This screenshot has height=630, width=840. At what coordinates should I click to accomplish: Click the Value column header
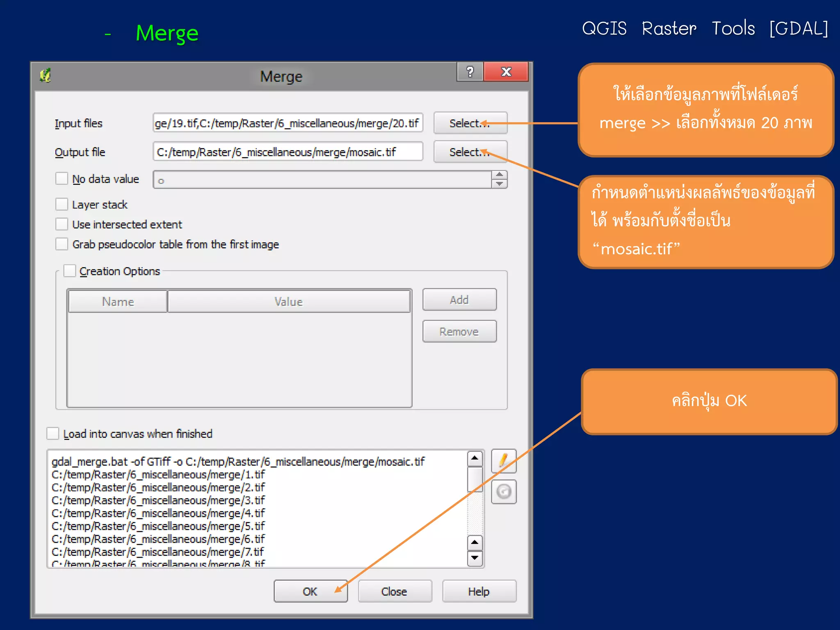pyautogui.click(x=289, y=301)
